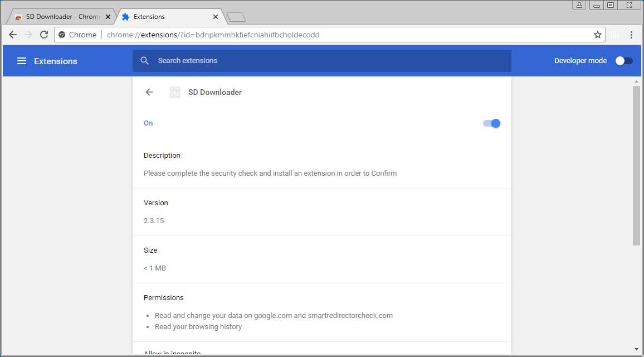Click the description text about security check
Screen dimensions: 644x357
point(270,173)
